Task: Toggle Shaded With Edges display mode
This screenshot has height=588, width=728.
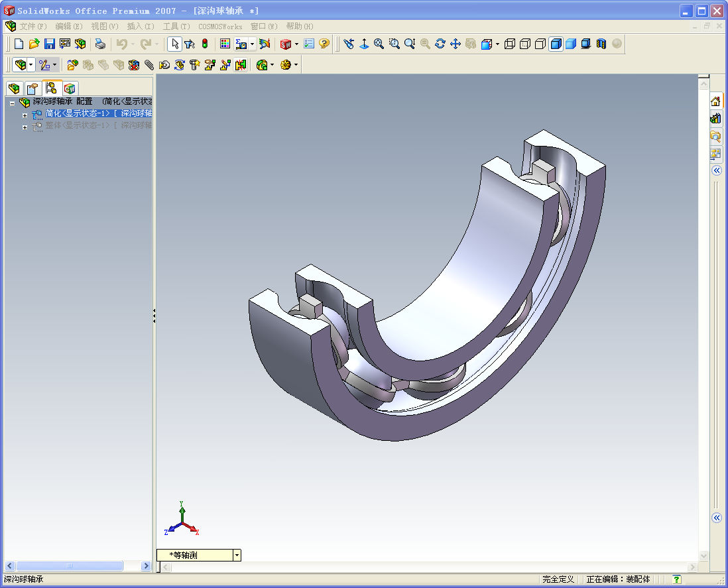Action: pos(556,44)
